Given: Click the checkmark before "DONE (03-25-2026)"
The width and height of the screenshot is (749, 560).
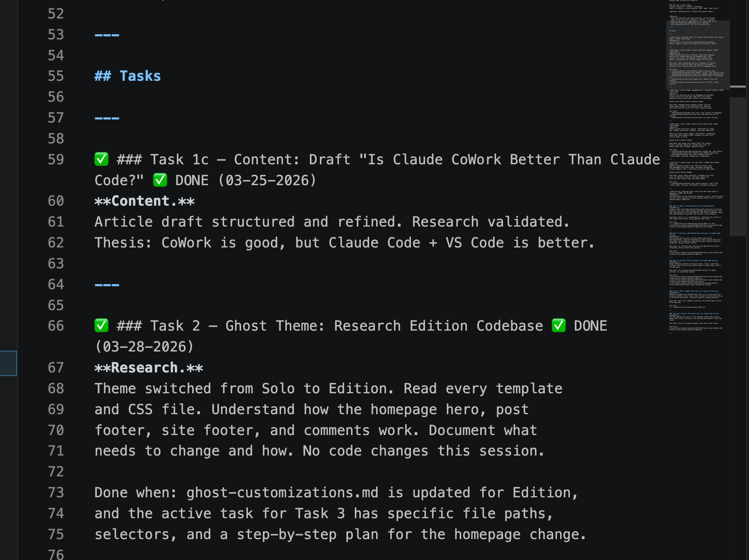Looking at the screenshot, I should pyautogui.click(x=160, y=180).
